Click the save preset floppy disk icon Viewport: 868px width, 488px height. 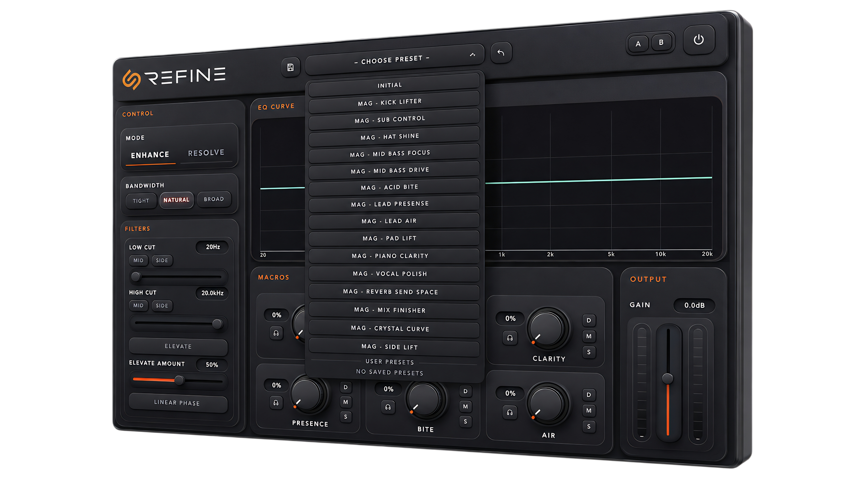(290, 67)
